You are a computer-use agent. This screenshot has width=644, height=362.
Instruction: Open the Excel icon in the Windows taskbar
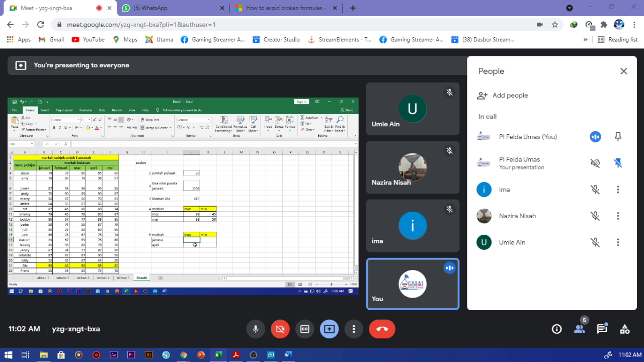[x=218, y=354]
